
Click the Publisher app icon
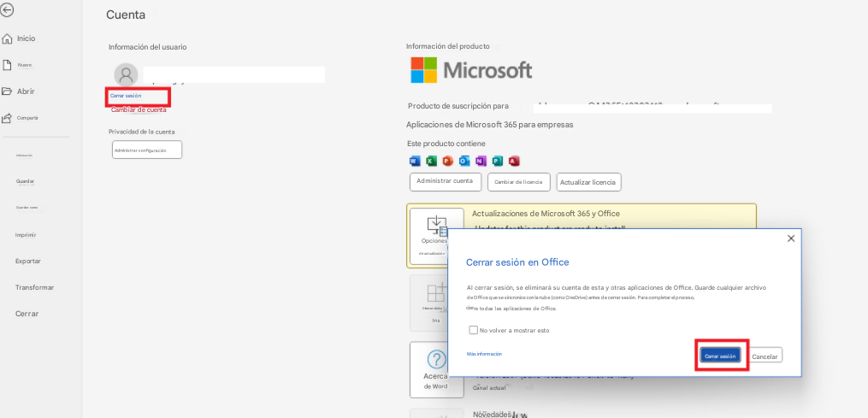[497, 161]
